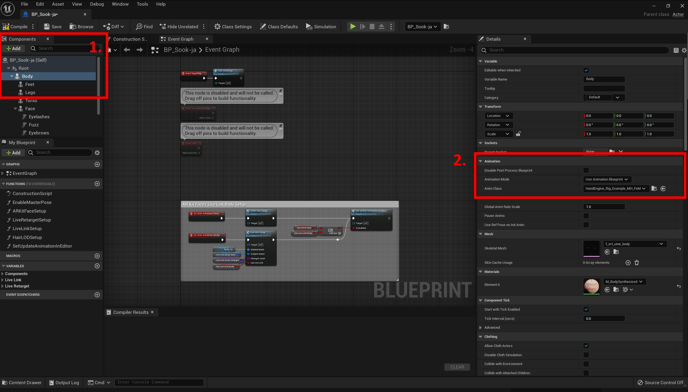Image resolution: width=688 pixels, height=392 pixels.
Task: Switch to Construction Script tab
Action: click(x=129, y=39)
